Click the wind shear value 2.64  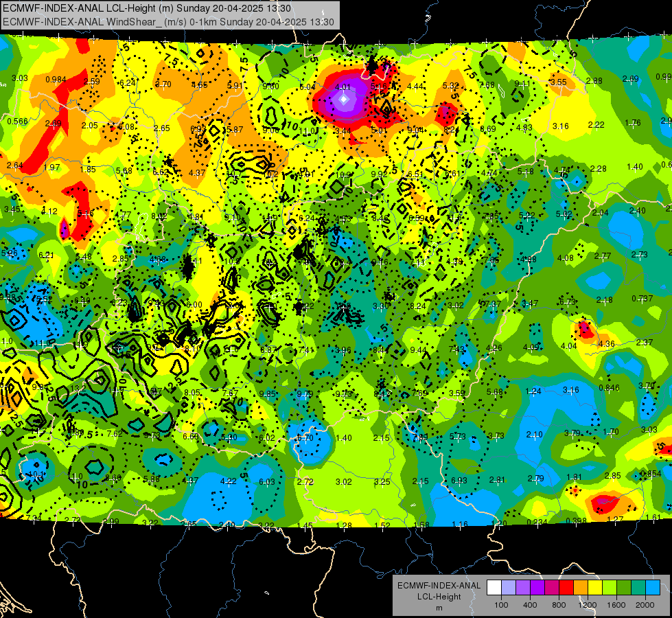pos(14,165)
